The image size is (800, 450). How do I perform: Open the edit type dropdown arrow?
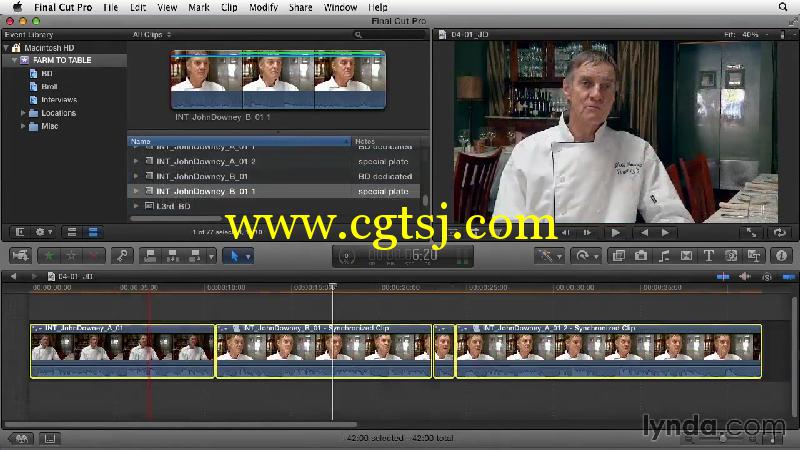tap(211, 256)
